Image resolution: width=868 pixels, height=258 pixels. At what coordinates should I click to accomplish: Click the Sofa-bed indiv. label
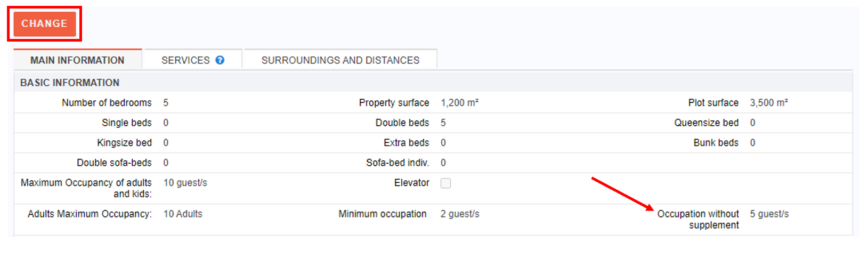397,163
